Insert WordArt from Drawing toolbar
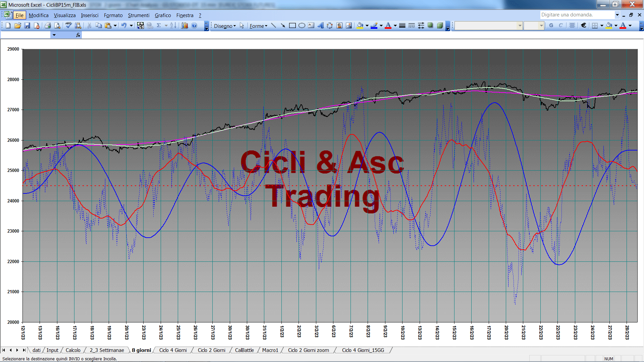 (x=321, y=26)
